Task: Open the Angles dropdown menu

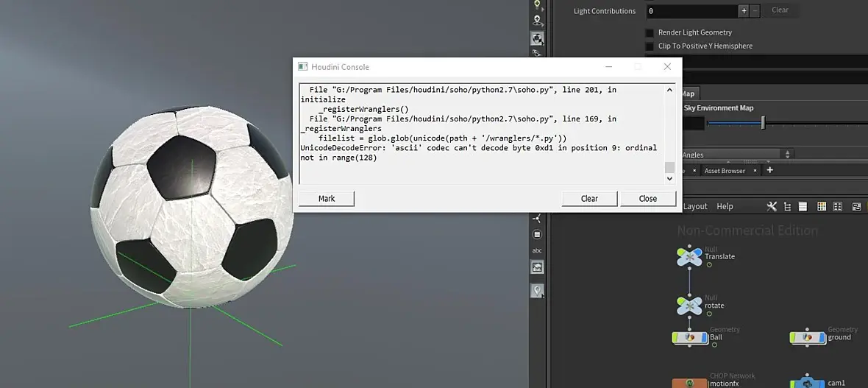Action: click(x=738, y=155)
